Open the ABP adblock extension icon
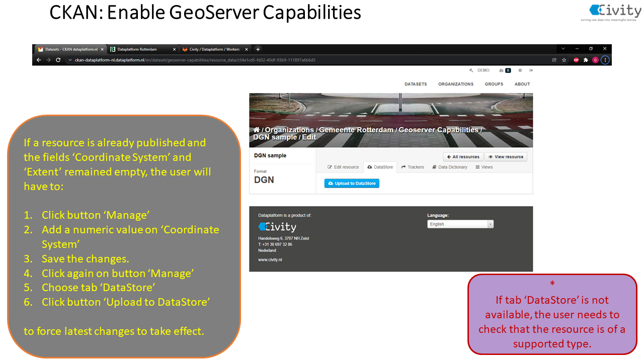The image size is (644, 362). (576, 60)
